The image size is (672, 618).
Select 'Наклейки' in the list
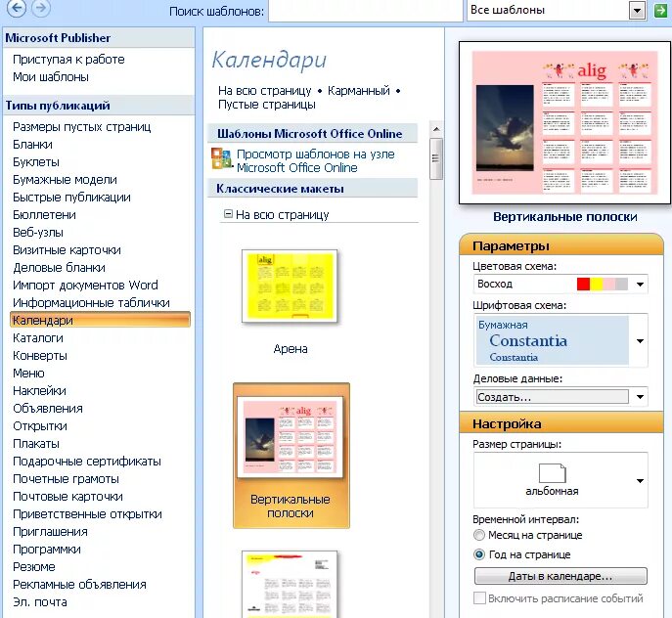point(39,390)
